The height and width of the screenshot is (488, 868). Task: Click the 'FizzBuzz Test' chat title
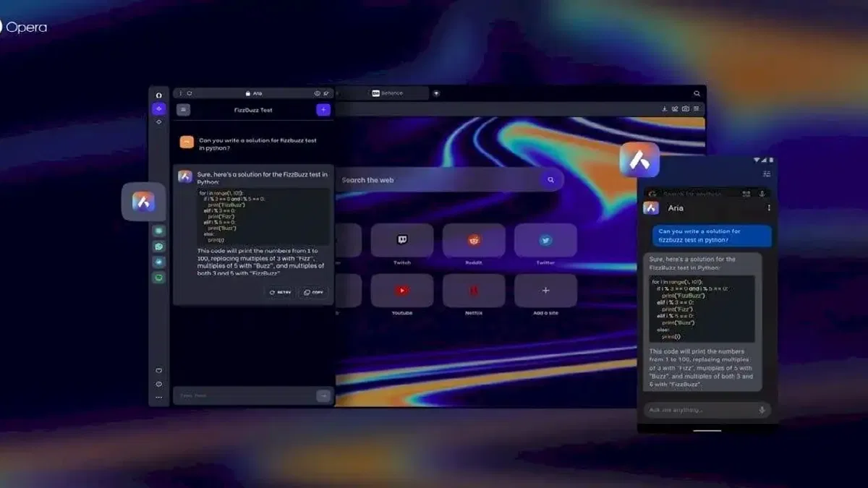(253, 110)
